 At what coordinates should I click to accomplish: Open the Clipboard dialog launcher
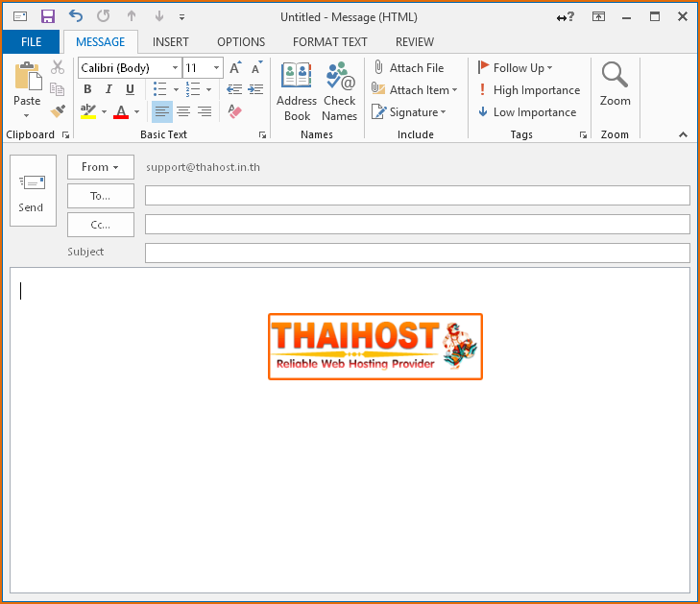[65, 135]
